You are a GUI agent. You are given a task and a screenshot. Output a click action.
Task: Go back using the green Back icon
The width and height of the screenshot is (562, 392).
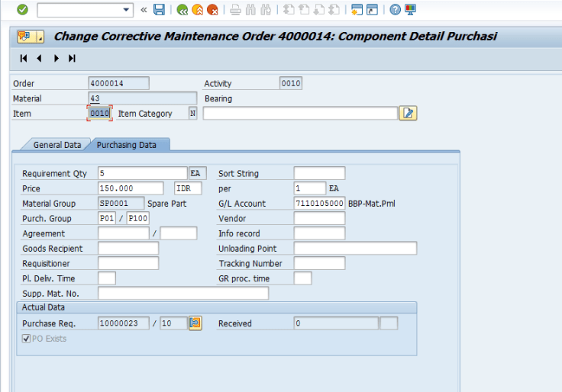click(182, 10)
